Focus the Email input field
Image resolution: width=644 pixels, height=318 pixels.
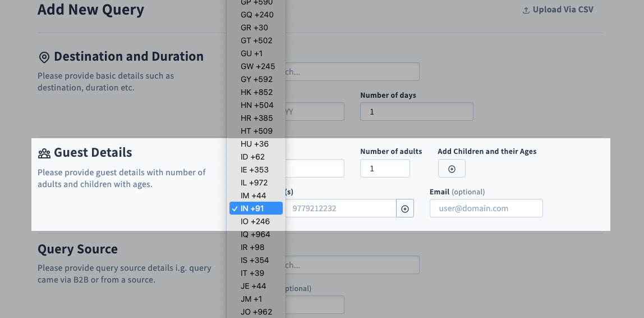pyautogui.click(x=486, y=208)
